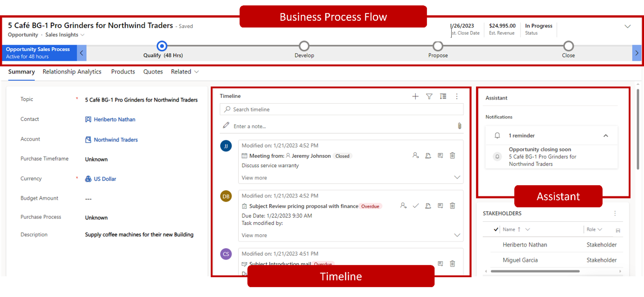Toggle select-all checkmark in Stakeholders grid
The image size is (644, 297).
496,230
